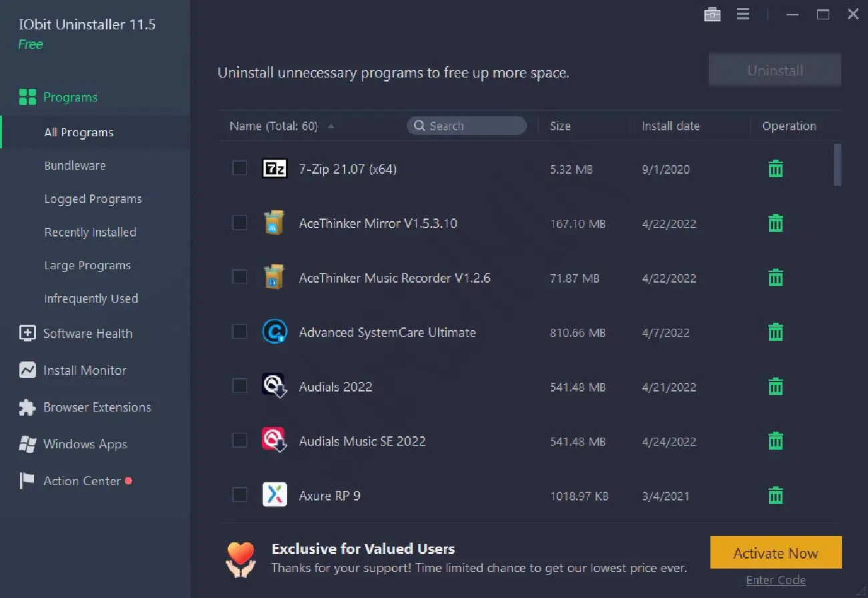
Task: Tick the AceThinker Mirror checkbox
Action: pyautogui.click(x=240, y=223)
